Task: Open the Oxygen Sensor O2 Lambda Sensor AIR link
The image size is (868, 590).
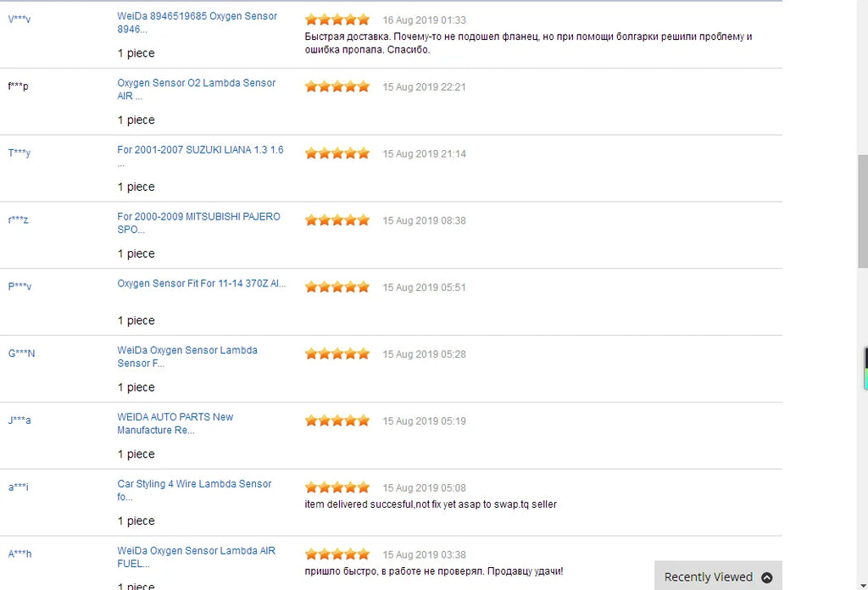Action: [196, 89]
